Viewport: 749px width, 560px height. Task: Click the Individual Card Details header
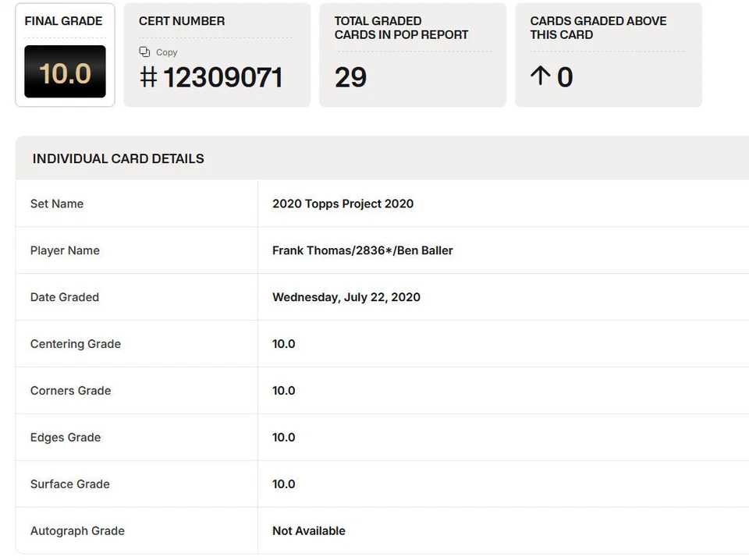(118, 158)
